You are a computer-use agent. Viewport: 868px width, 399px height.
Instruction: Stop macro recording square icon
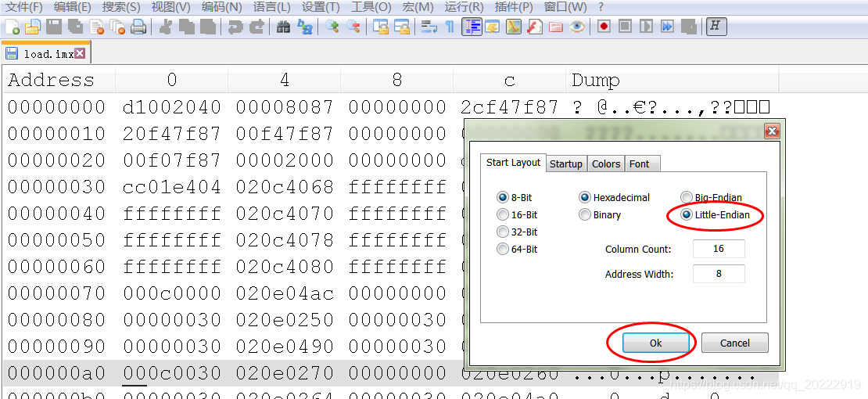(x=625, y=27)
